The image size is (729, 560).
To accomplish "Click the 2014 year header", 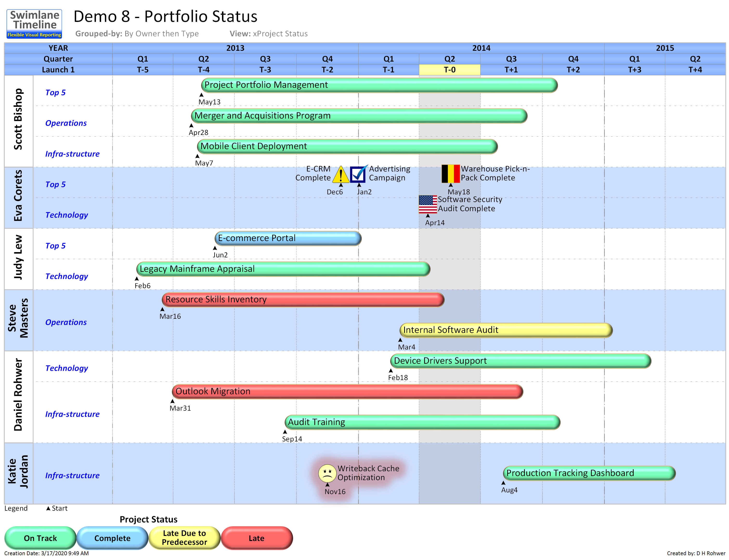I will 481,48.
